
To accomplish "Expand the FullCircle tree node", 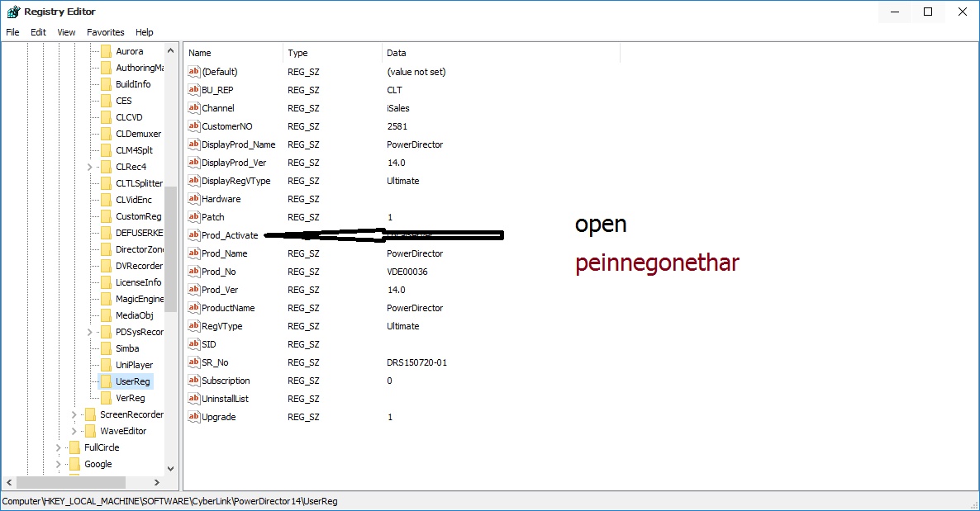I will 58,447.
